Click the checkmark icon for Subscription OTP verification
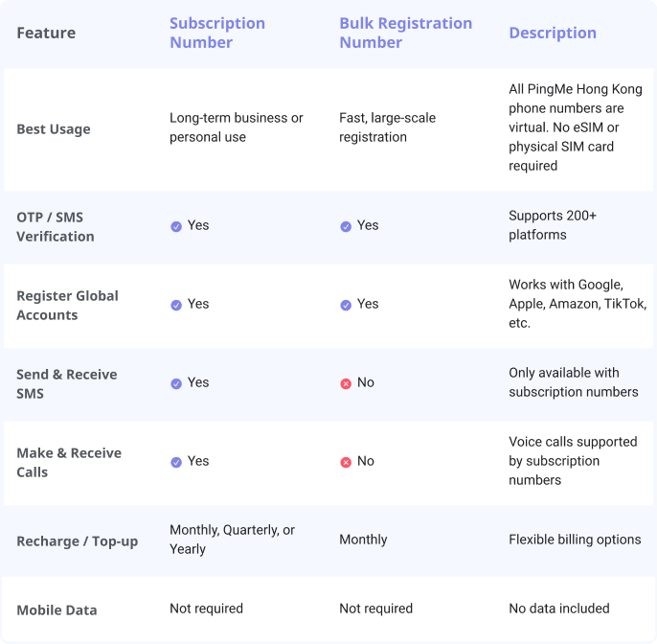Viewport: 657px width, 644px height. [x=176, y=226]
